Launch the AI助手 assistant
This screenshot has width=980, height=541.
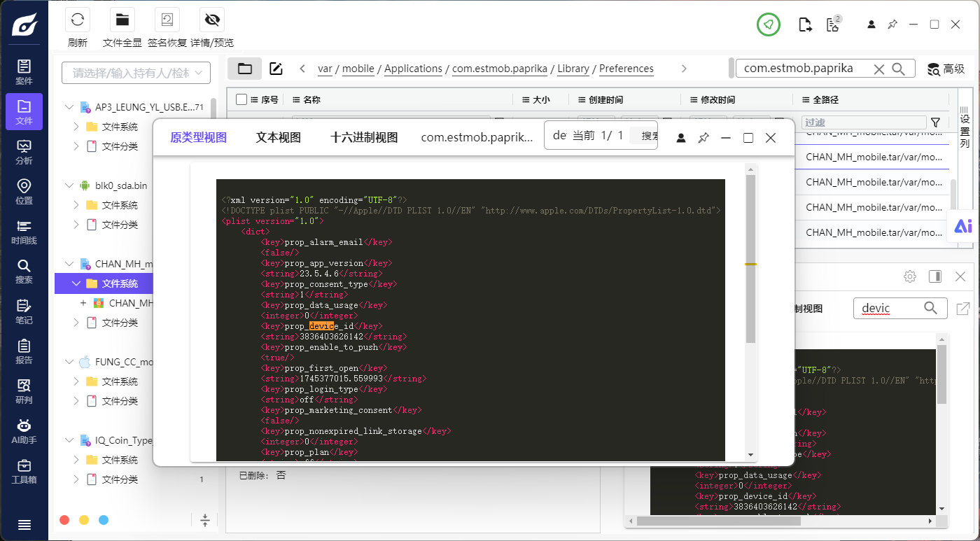pyautogui.click(x=24, y=431)
